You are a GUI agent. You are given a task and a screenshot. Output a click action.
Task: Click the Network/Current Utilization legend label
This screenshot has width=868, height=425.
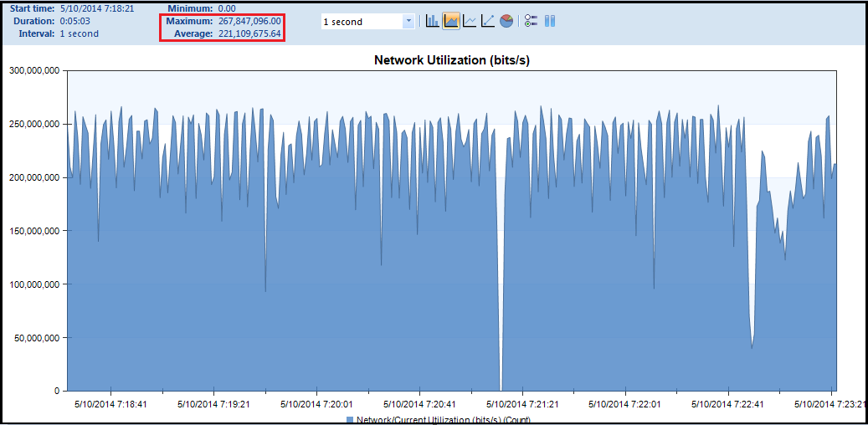tap(444, 419)
